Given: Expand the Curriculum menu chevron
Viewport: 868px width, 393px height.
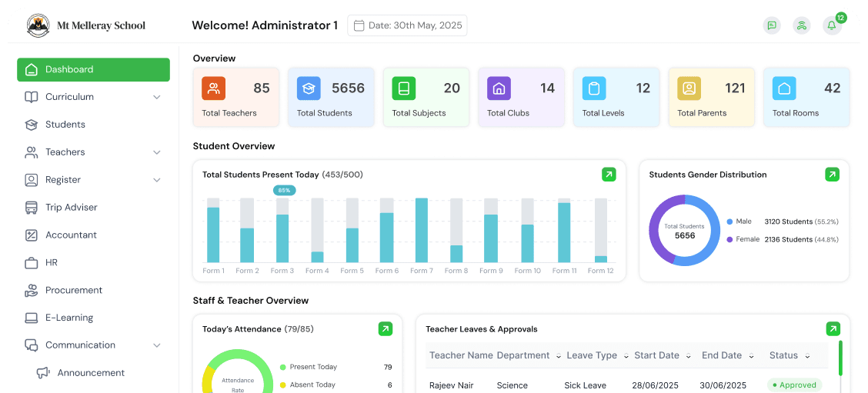Looking at the screenshot, I should point(157,97).
